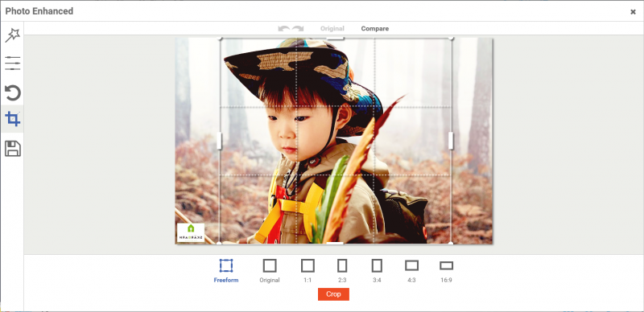Click the right edge crop handle
The image size is (644, 312).
pos(451,141)
